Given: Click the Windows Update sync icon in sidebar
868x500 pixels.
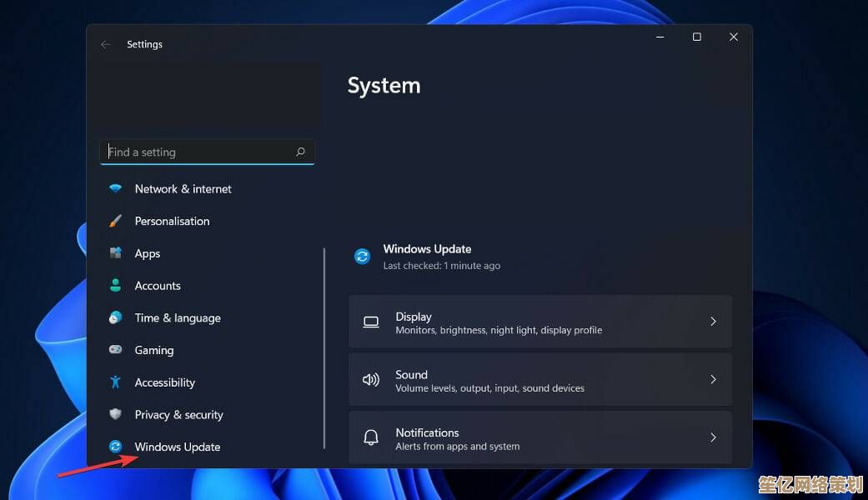Looking at the screenshot, I should 115,447.
